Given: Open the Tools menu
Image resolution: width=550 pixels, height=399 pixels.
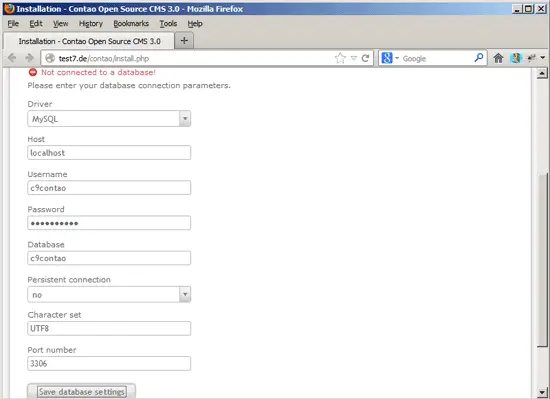Looking at the screenshot, I should click(x=168, y=23).
